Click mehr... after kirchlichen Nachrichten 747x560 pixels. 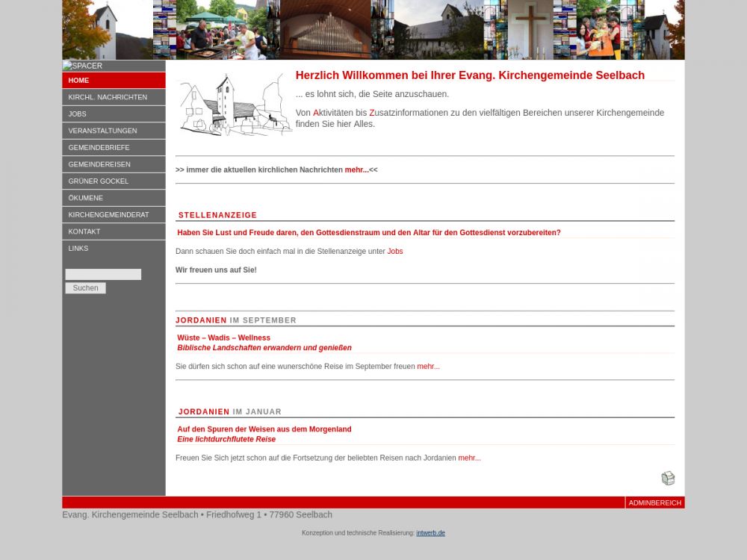click(x=356, y=170)
